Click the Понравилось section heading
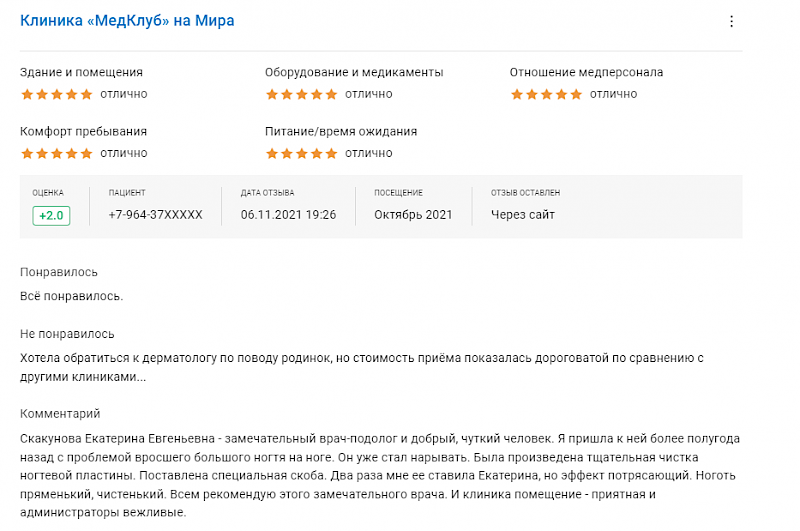Viewport: 800px width, 531px height. click(x=59, y=272)
